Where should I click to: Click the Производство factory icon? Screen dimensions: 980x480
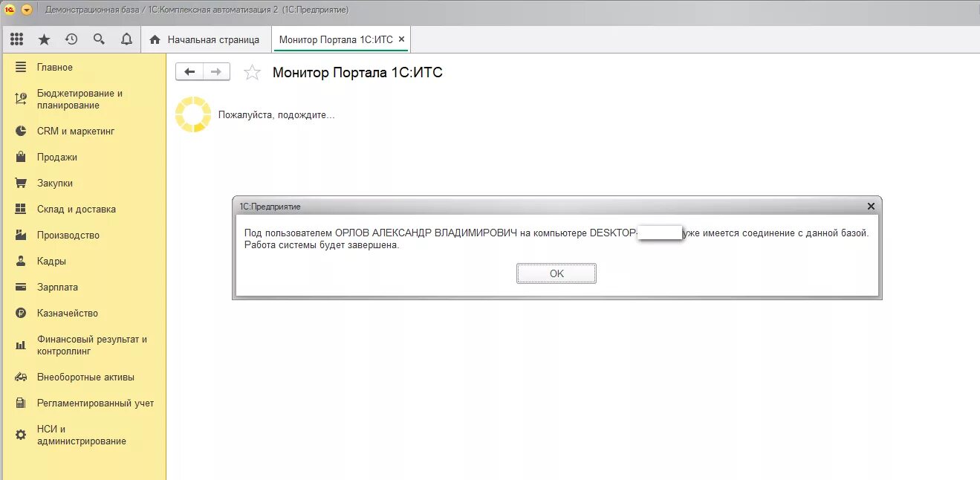pos(21,235)
